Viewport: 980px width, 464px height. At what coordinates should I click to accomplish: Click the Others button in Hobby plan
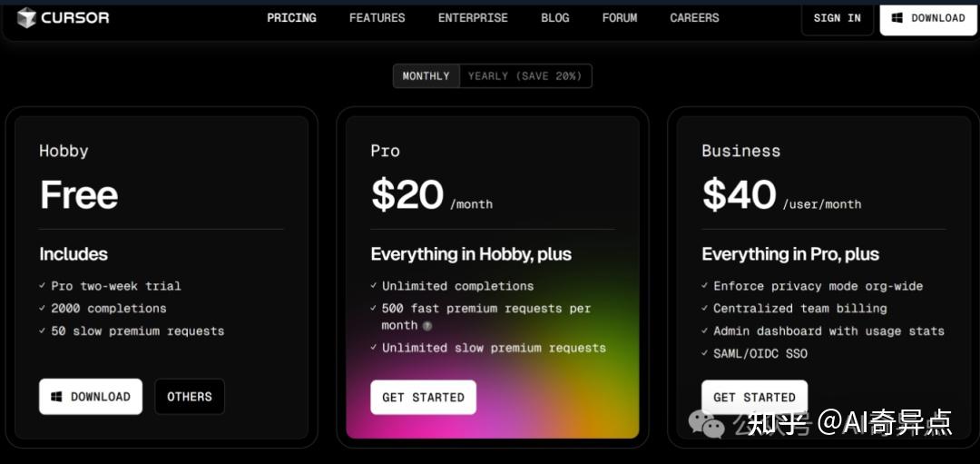click(189, 397)
